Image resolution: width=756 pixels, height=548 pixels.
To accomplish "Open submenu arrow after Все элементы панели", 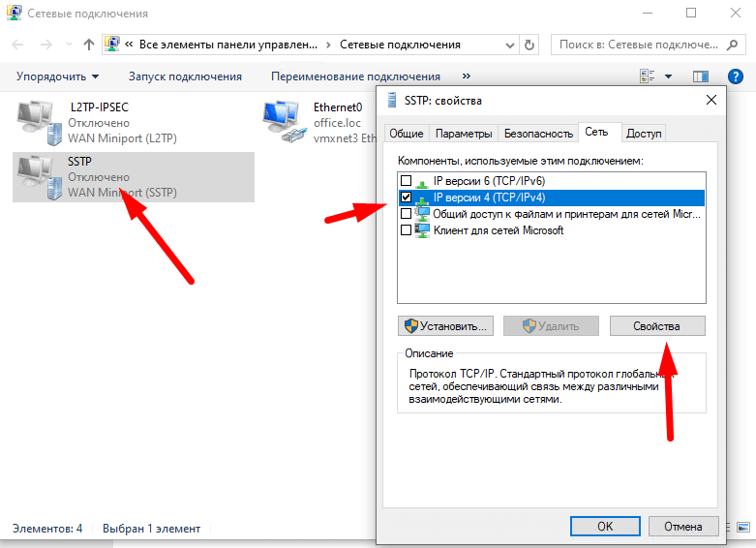I will coord(328,45).
